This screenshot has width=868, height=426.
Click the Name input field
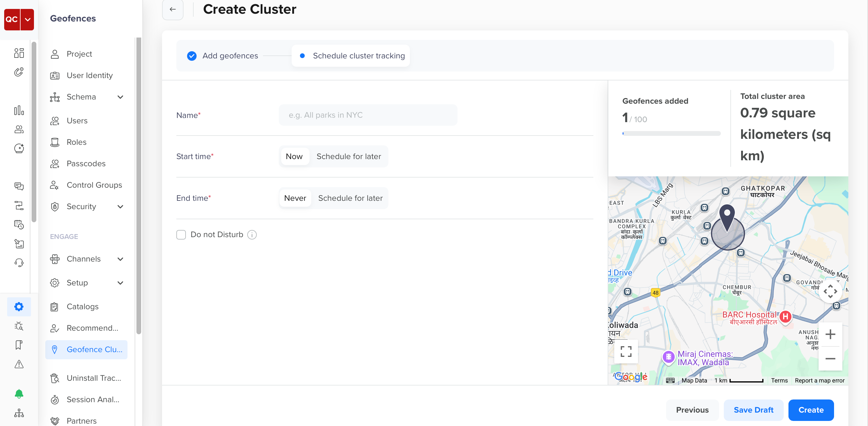(368, 115)
